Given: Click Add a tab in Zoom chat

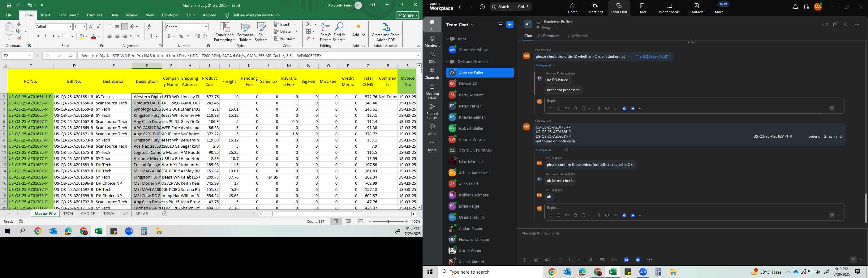Looking at the screenshot, I should click(577, 36).
